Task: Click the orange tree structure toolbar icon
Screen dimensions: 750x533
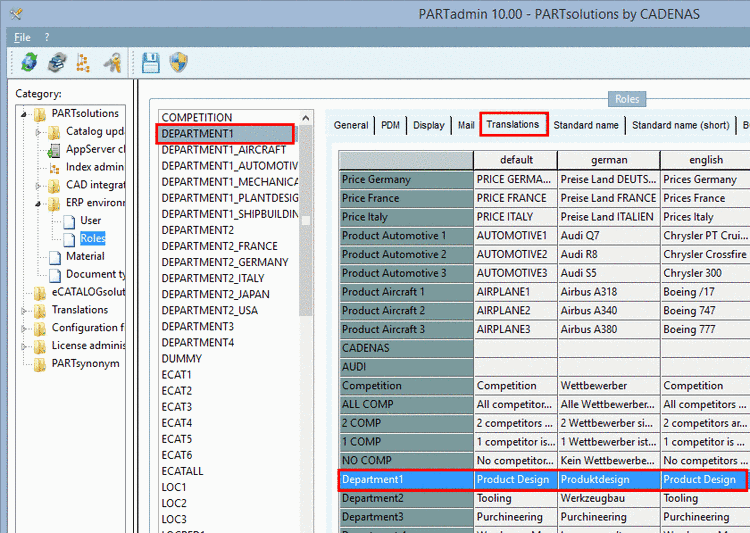Action: click(x=83, y=63)
